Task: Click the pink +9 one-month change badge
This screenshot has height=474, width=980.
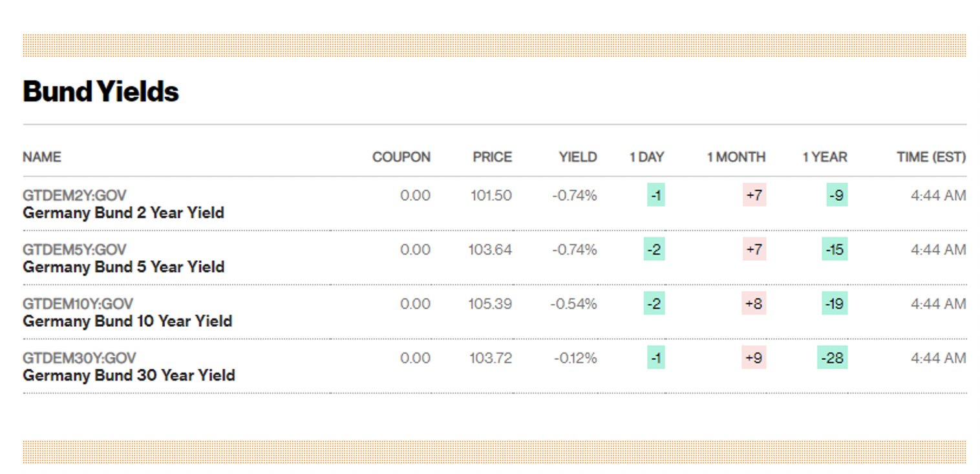Action: tap(754, 358)
